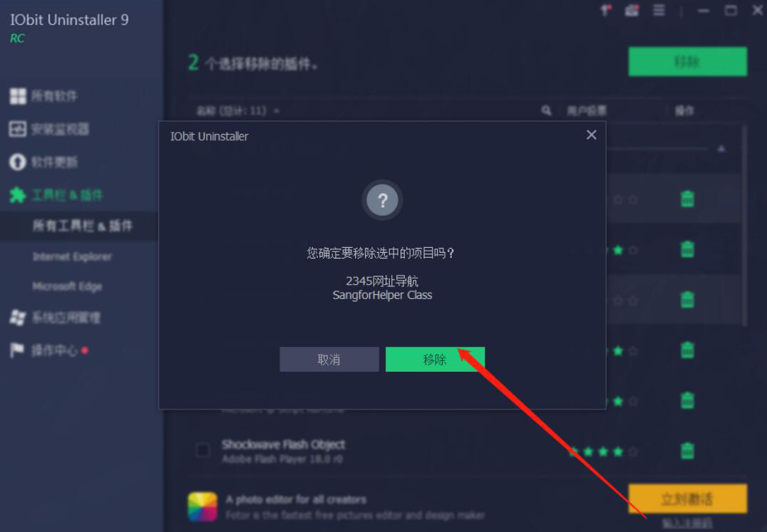Viewport: 767px width, 532px height.
Task: Open the software updater icon in sidebar
Action: [x=18, y=162]
